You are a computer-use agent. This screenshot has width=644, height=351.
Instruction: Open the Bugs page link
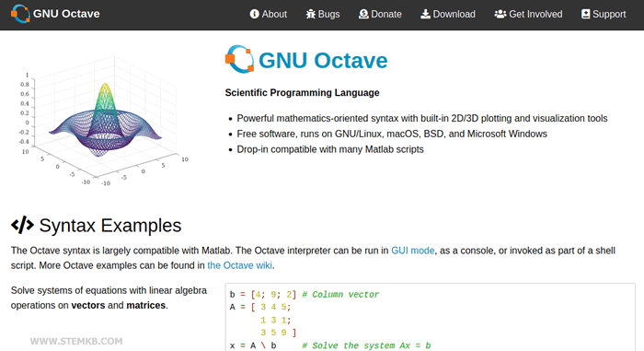click(x=323, y=14)
